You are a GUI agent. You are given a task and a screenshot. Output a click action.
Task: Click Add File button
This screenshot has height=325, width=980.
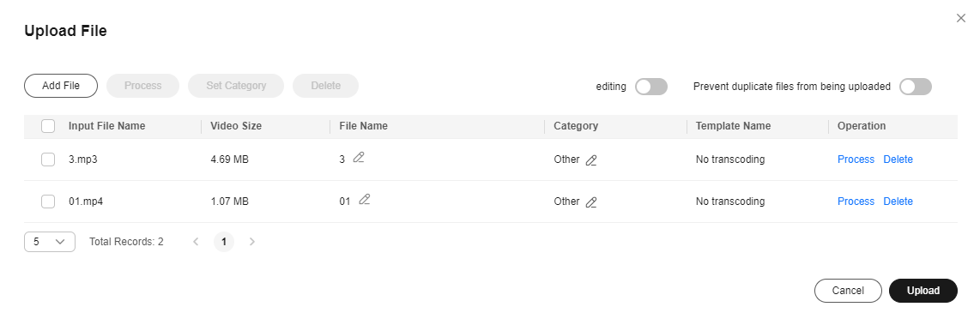click(61, 86)
